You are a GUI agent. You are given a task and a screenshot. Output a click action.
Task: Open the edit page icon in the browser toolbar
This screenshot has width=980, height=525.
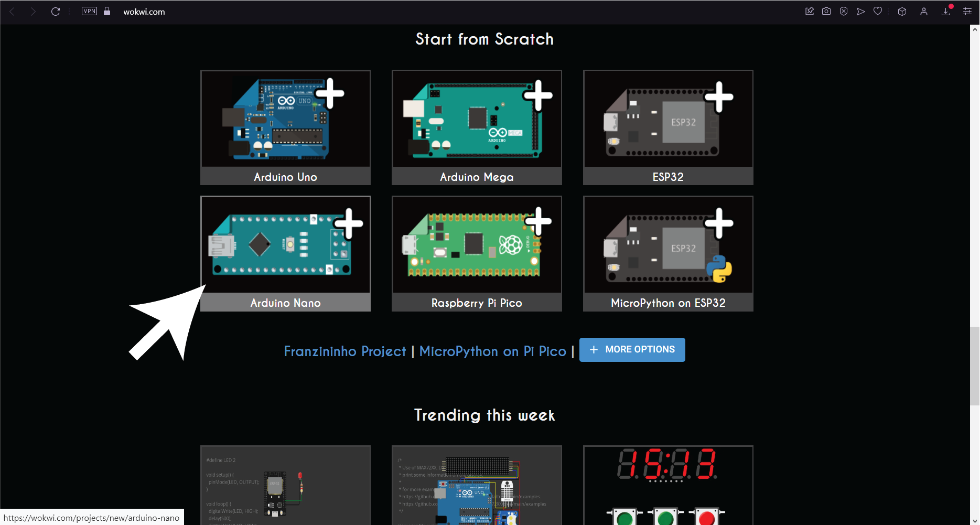tap(810, 11)
